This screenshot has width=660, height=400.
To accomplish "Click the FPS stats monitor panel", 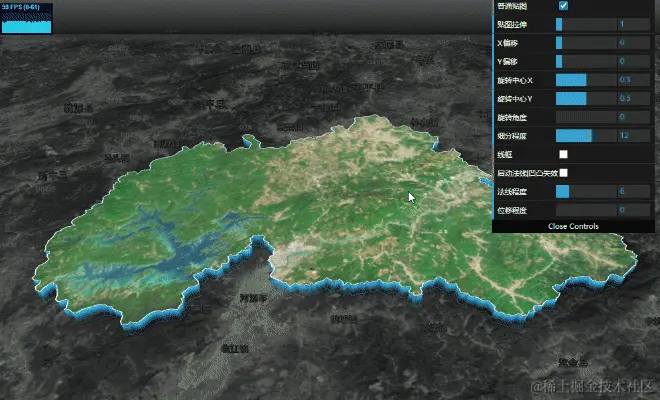I will point(27,19).
